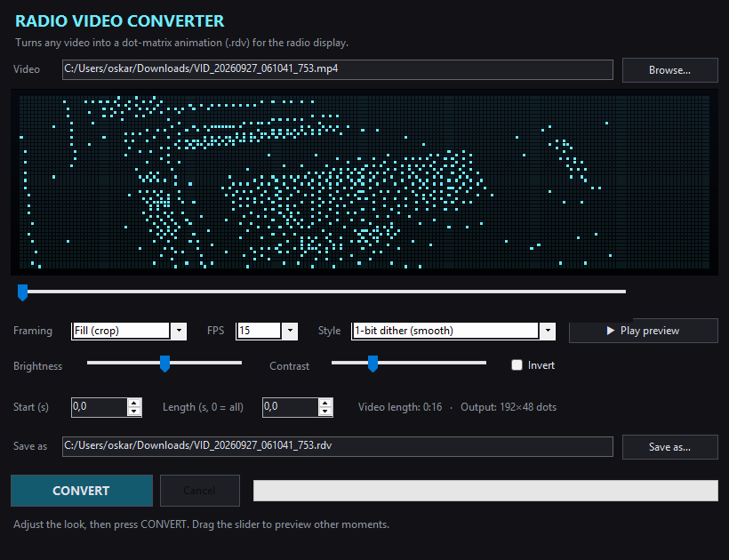The width and height of the screenshot is (729, 560).
Task: Click the subtitle about dot-matrix animation
Action: click(181, 43)
